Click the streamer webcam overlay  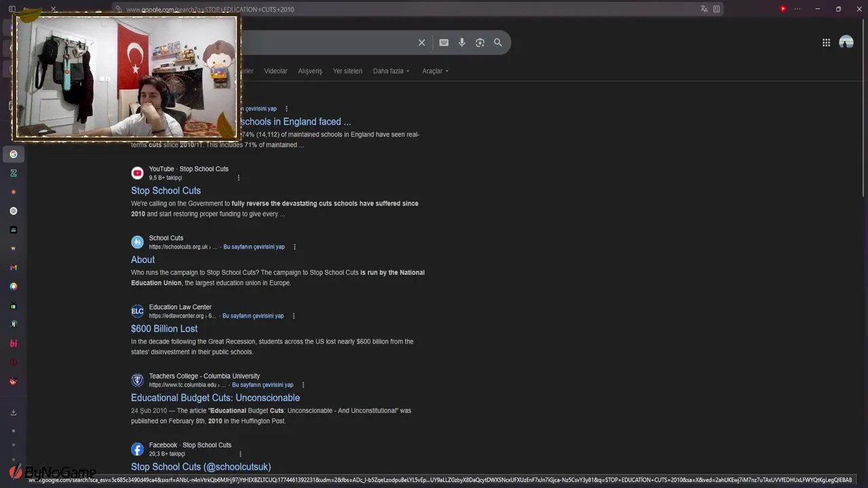pyautogui.click(x=126, y=77)
